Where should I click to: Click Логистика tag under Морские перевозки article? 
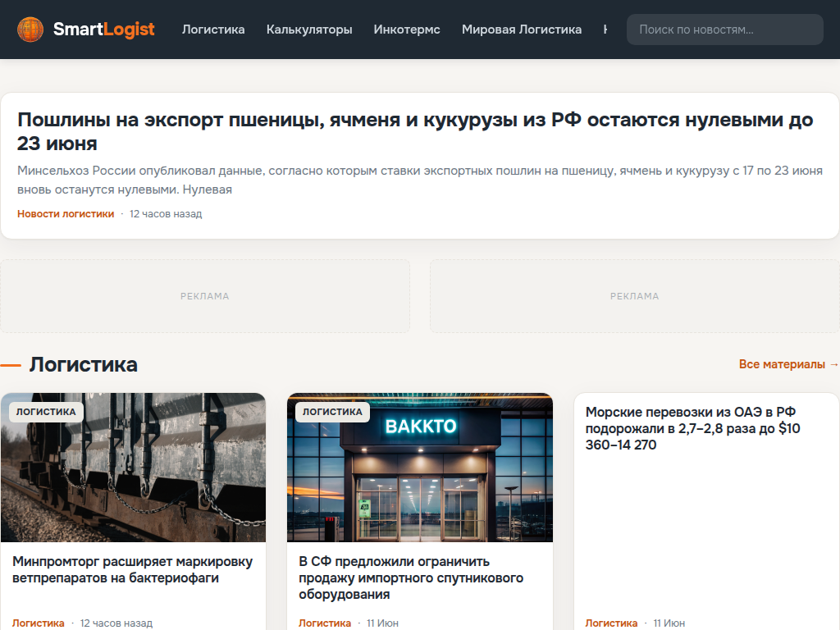611,623
